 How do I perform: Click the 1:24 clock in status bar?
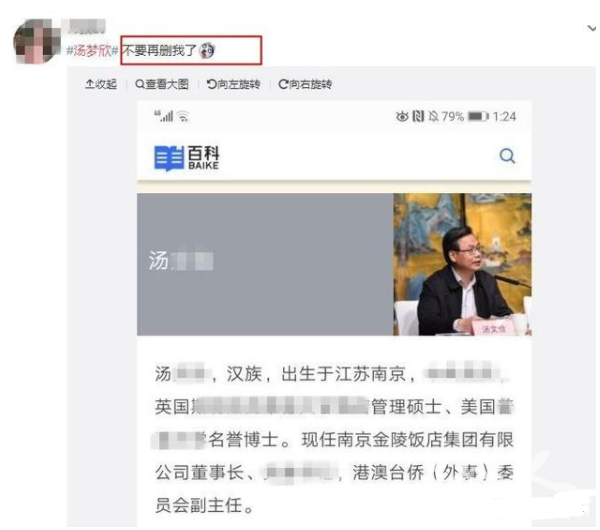pyautogui.click(x=504, y=116)
